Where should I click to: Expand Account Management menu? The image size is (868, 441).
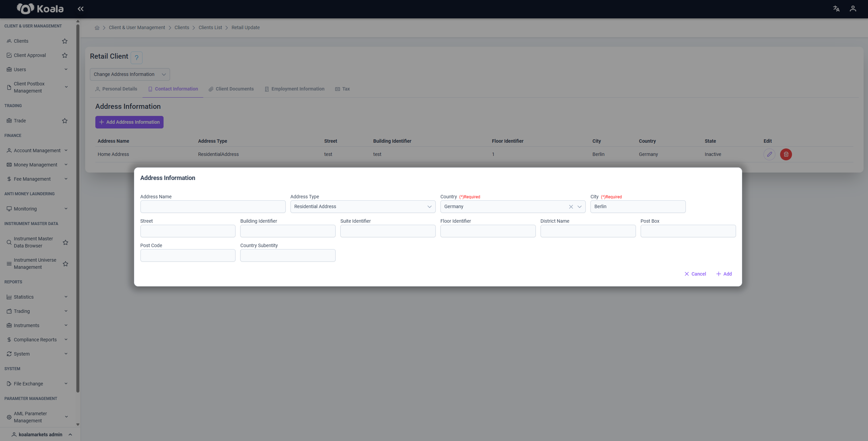(66, 151)
